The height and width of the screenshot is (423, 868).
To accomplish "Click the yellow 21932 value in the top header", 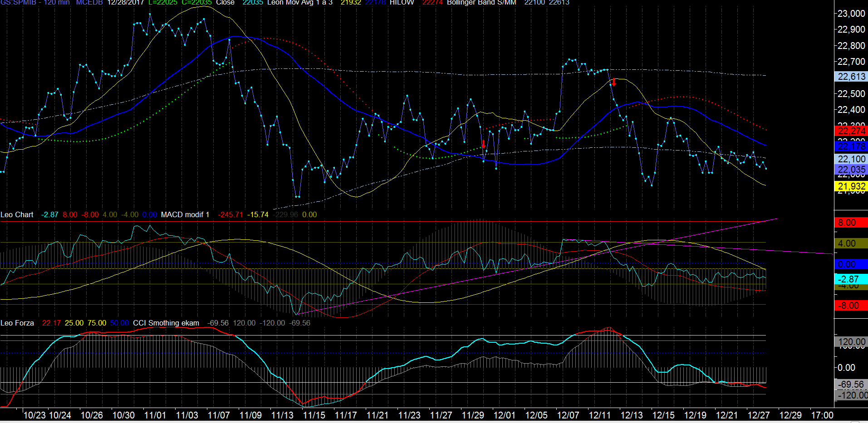I will point(351,2).
